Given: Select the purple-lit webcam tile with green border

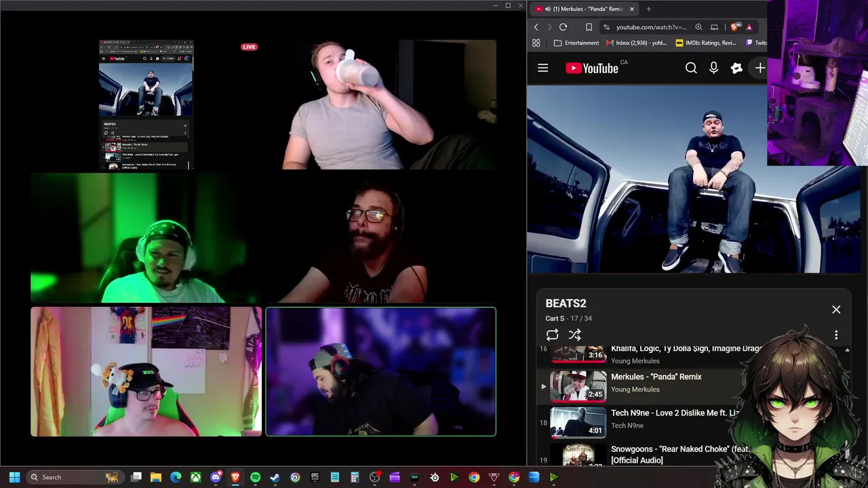Looking at the screenshot, I should coord(380,371).
